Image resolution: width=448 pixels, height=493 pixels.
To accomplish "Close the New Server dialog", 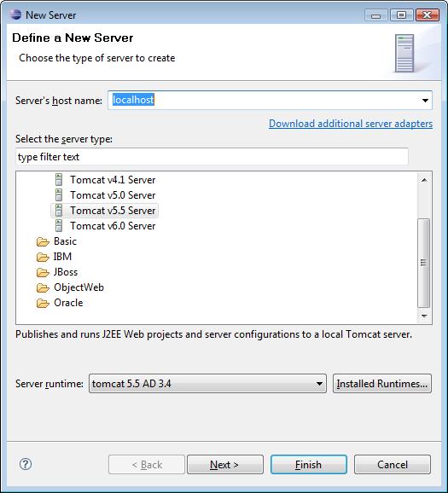I will point(428,15).
